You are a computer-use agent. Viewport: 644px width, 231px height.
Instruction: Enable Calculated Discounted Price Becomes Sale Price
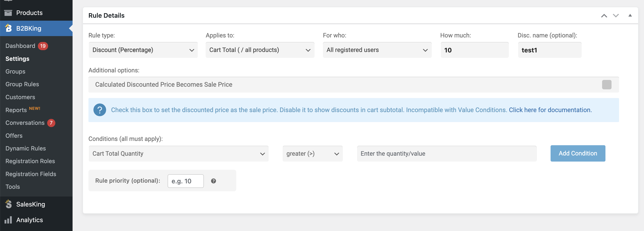click(607, 85)
